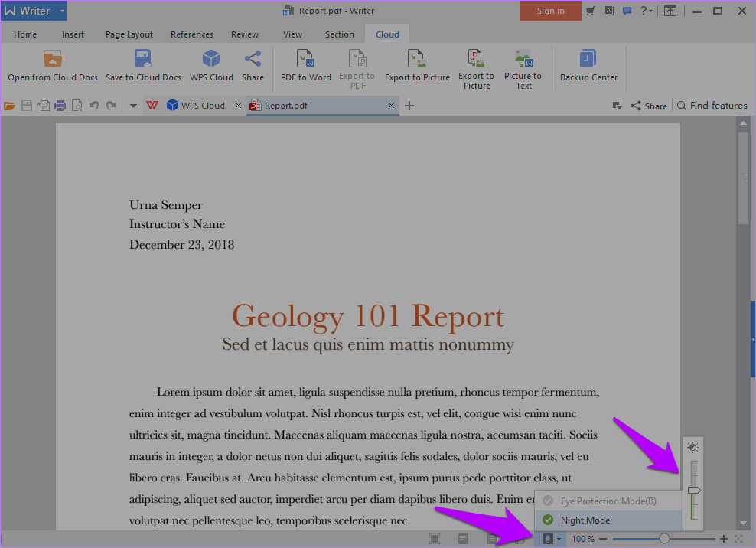Click the chat feedback bubble icon

(627, 11)
